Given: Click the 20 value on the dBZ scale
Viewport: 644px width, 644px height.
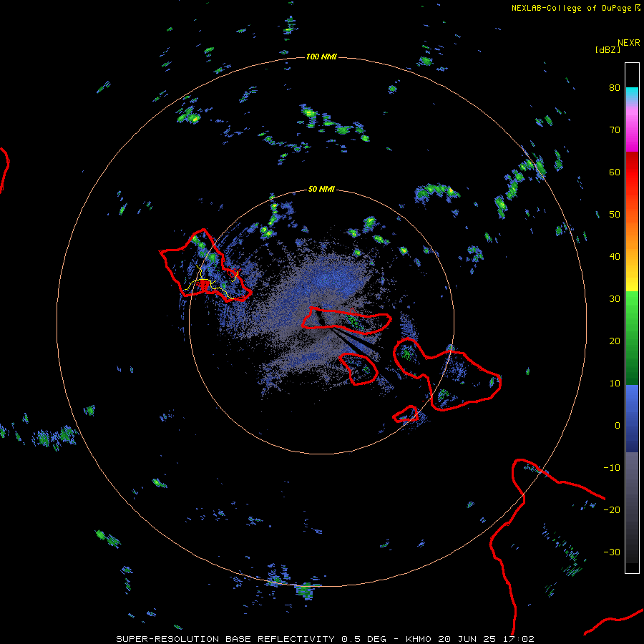Looking at the screenshot, I should pyautogui.click(x=615, y=341).
